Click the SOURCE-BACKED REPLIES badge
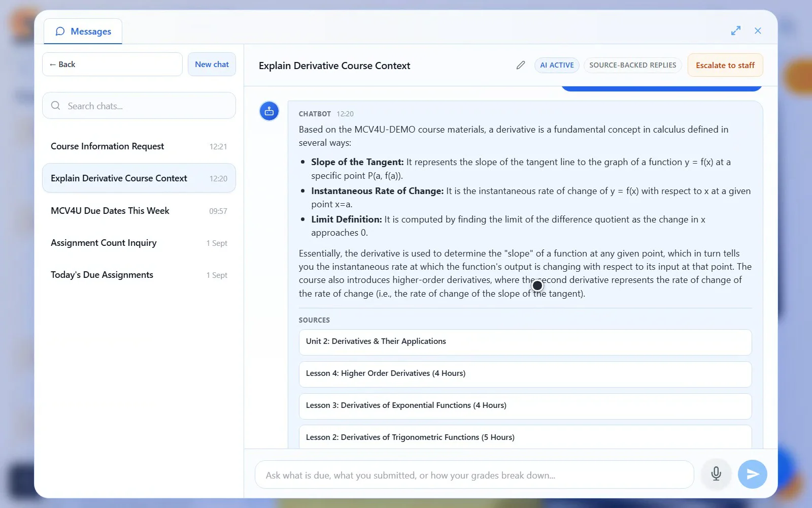Image resolution: width=812 pixels, height=508 pixels. coord(632,65)
